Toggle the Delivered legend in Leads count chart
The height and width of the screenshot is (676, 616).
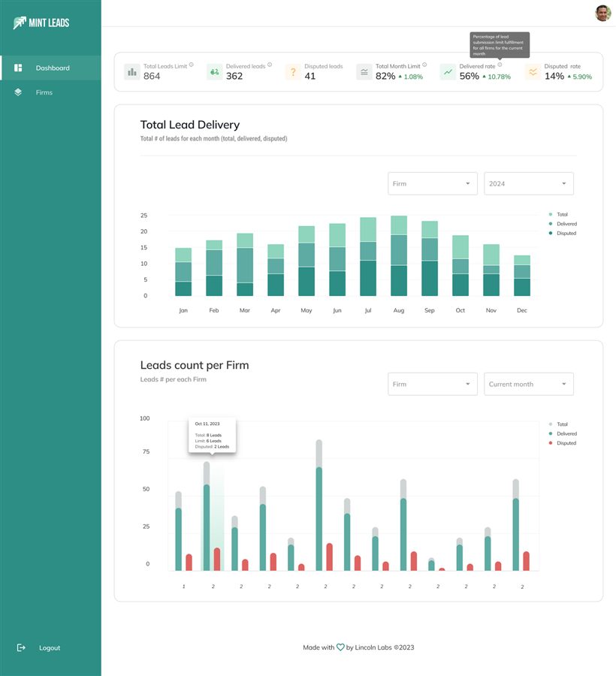(563, 433)
